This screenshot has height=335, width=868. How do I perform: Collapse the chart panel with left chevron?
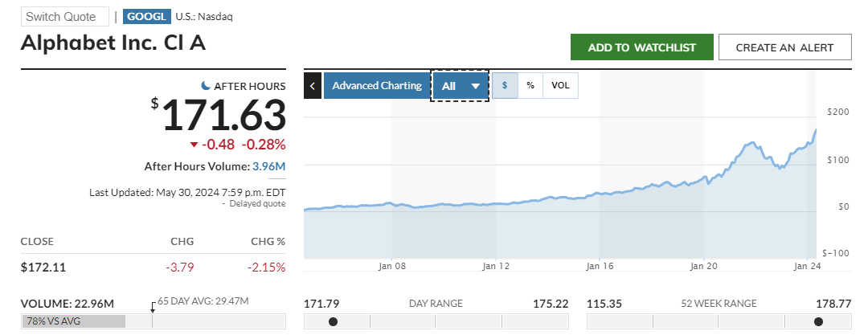click(313, 85)
